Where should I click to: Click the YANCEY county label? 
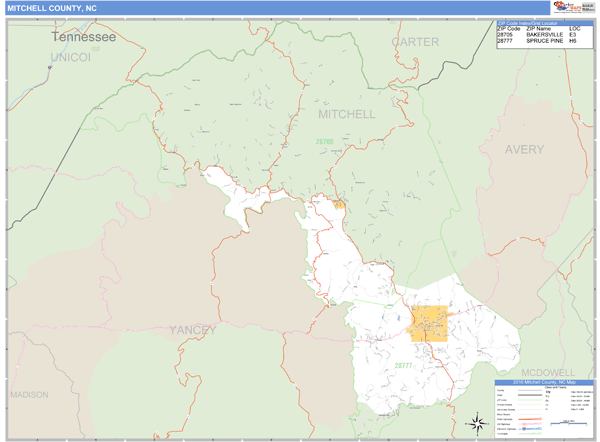pyautogui.click(x=192, y=330)
